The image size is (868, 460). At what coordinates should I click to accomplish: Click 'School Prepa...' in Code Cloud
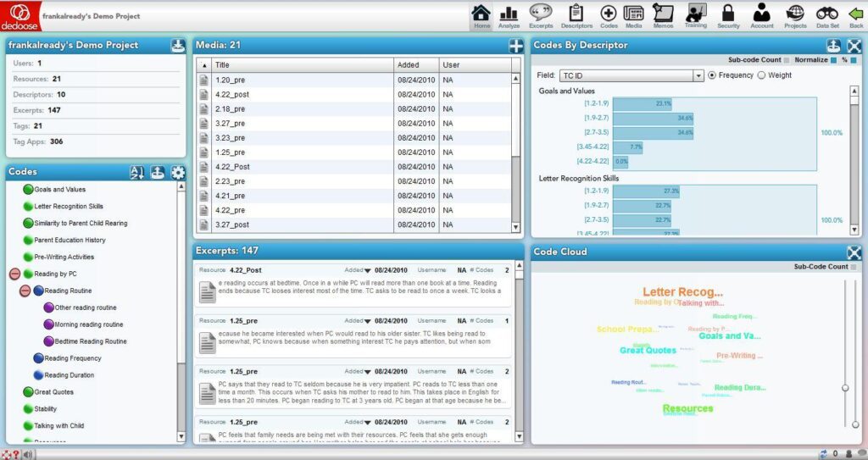click(628, 330)
